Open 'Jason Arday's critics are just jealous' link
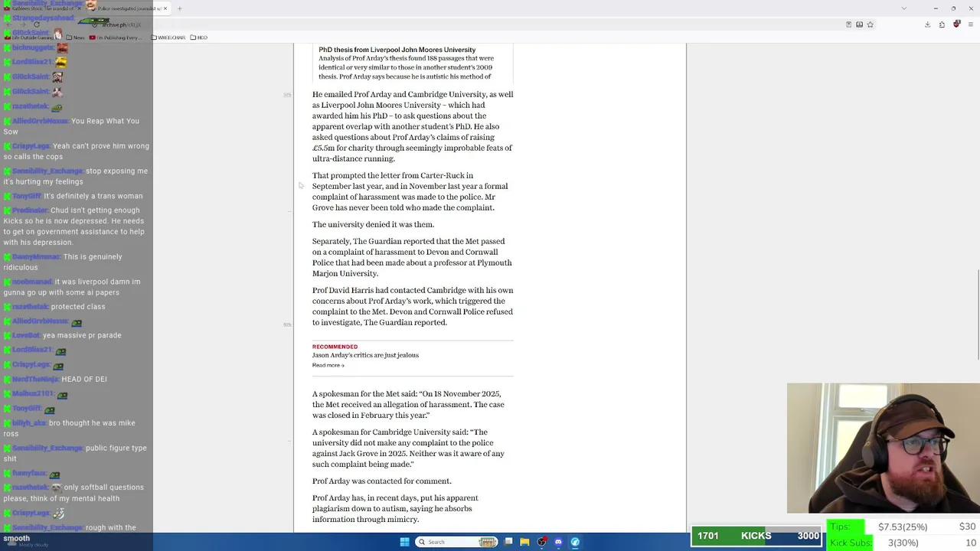980x551 pixels. click(365, 355)
